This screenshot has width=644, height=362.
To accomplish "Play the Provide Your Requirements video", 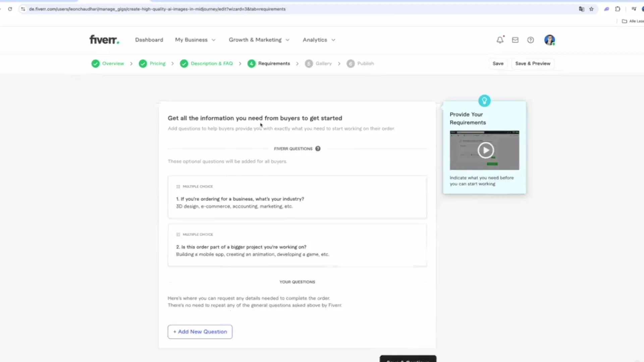I will pos(485,150).
